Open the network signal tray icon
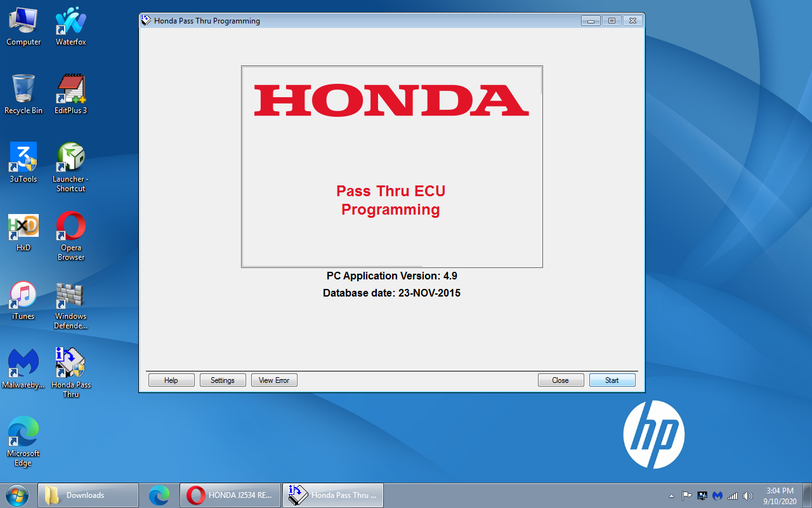The height and width of the screenshot is (508, 812). pyautogui.click(x=733, y=496)
